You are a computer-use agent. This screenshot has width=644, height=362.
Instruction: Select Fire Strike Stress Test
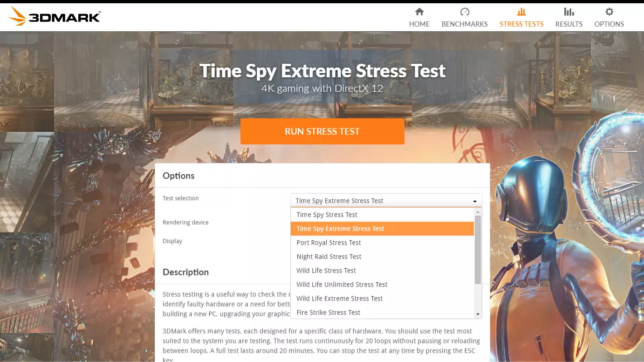point(382,312)
